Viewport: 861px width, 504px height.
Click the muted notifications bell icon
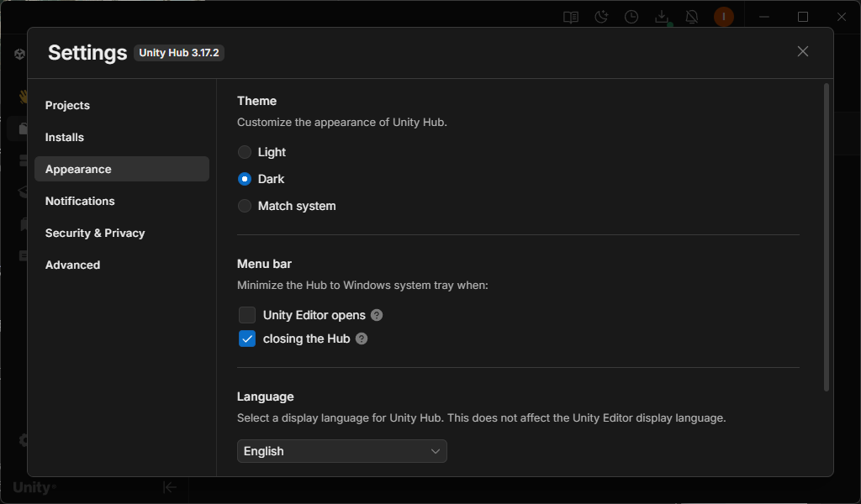(692, 17)
